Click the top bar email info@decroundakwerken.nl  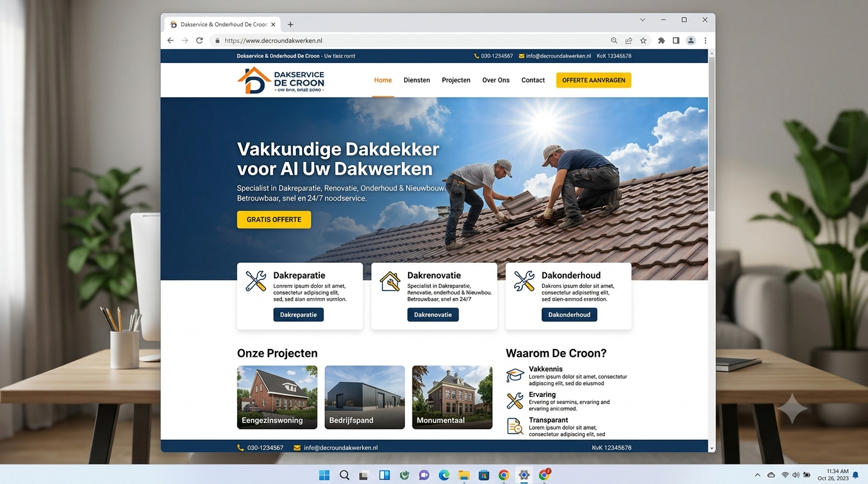[x=558, y=56]
